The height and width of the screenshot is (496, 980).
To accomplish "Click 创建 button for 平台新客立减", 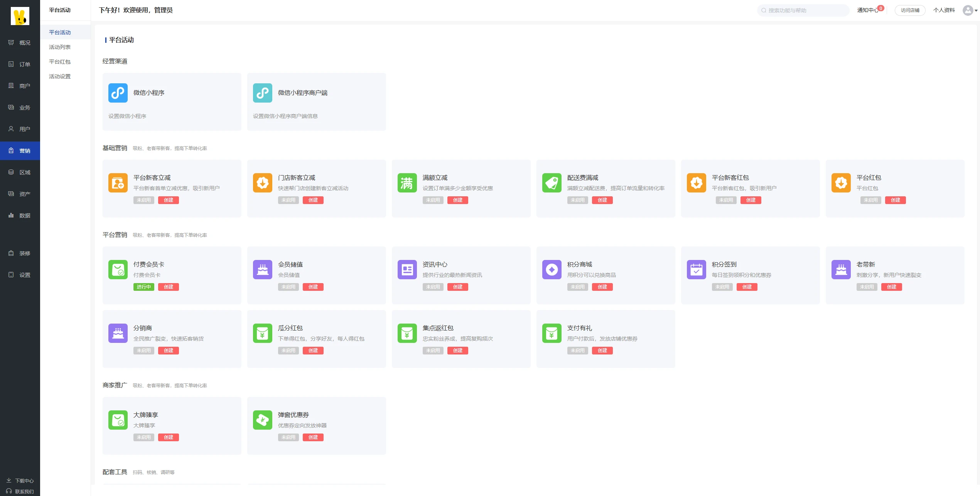I will coord(168,200).
